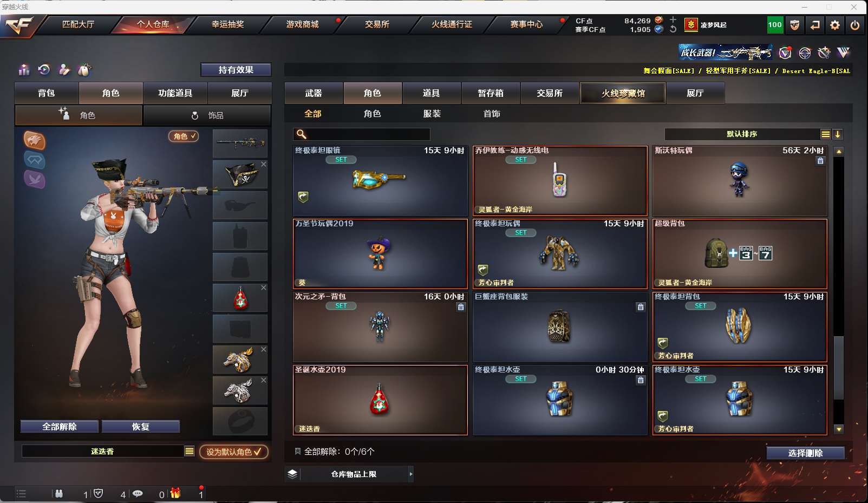The image size is (868, 503).
Task: Click the plus icon next to CF点 balance
Action: pos(673,20)
